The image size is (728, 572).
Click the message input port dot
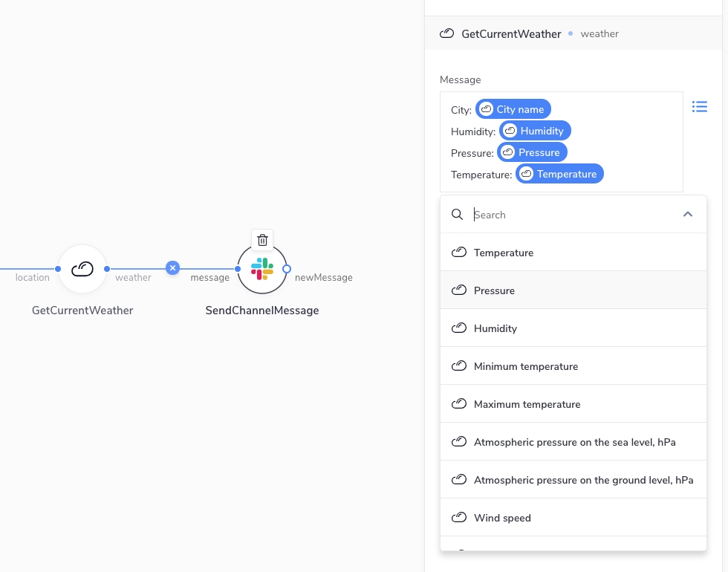pos(238,269)
